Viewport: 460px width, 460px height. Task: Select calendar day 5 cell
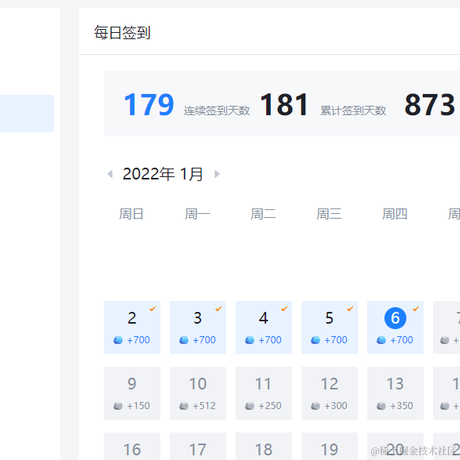coord(329,327)
